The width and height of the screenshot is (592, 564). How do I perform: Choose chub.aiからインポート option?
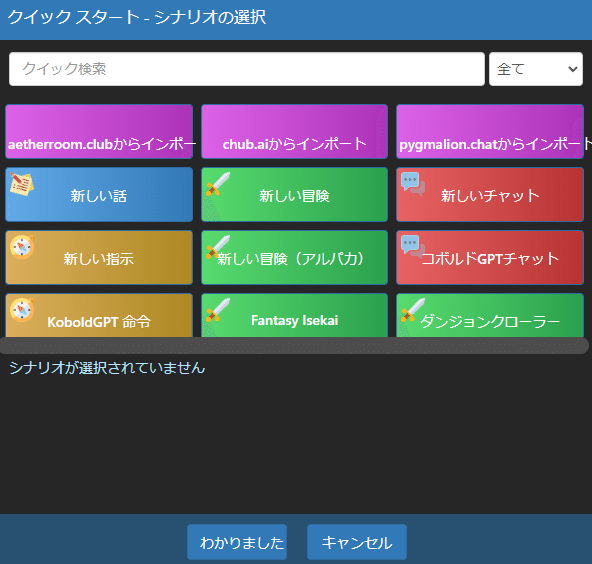pos(294,131)
